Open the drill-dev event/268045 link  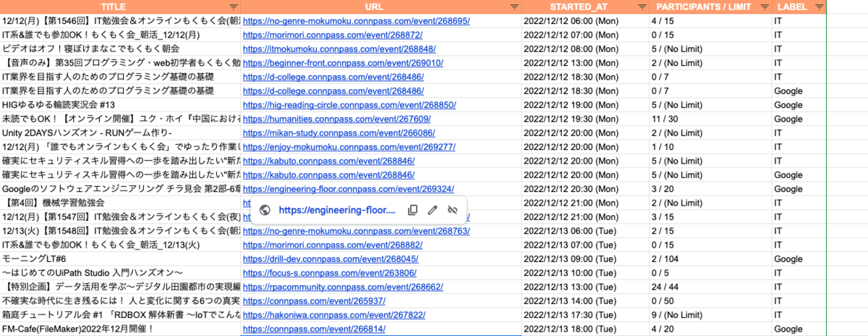click(x=331, y=259)
